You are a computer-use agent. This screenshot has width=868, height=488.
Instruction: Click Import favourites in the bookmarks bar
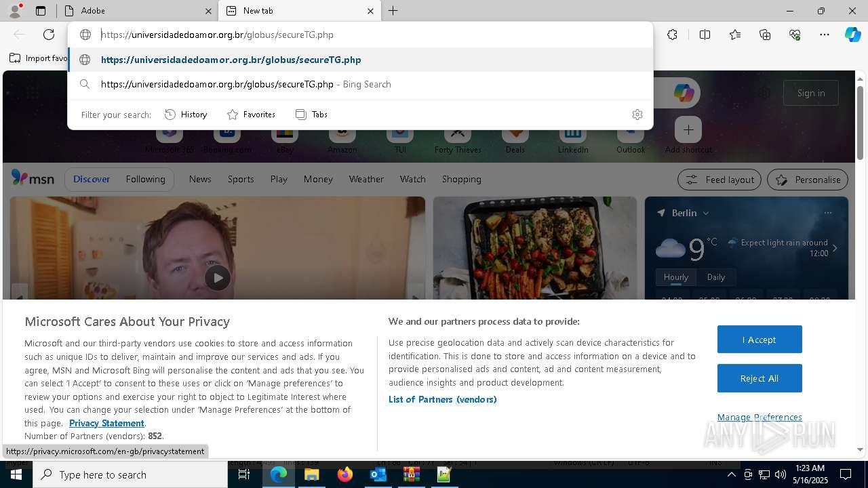tap(39, 58)
